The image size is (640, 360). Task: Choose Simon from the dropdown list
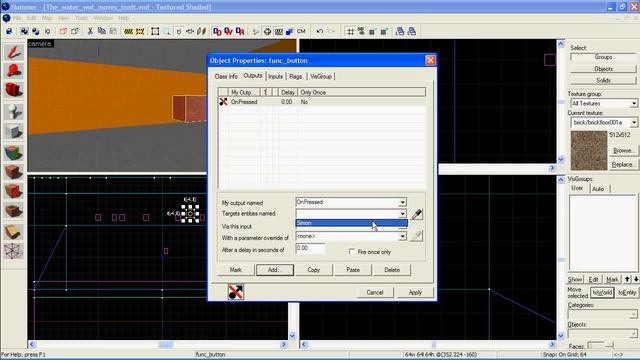351,223
